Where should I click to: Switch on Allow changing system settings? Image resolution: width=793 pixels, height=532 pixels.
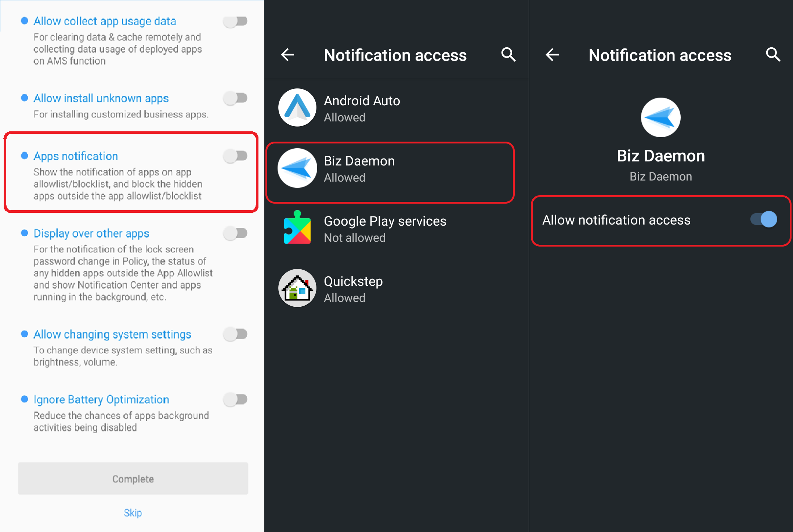click(235, 334)
